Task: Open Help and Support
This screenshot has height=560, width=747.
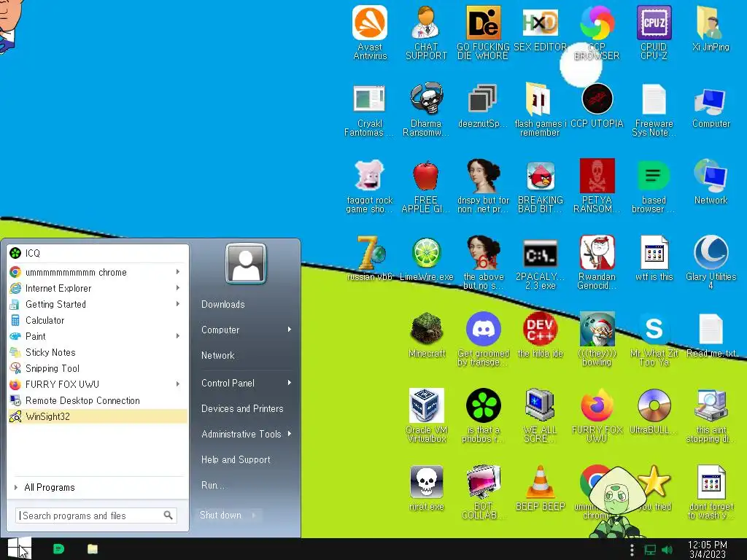Action: pos(236,459)
